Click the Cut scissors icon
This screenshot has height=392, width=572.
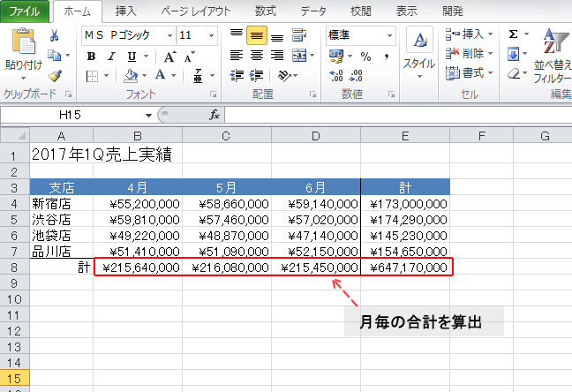click(x=55, y=36)
